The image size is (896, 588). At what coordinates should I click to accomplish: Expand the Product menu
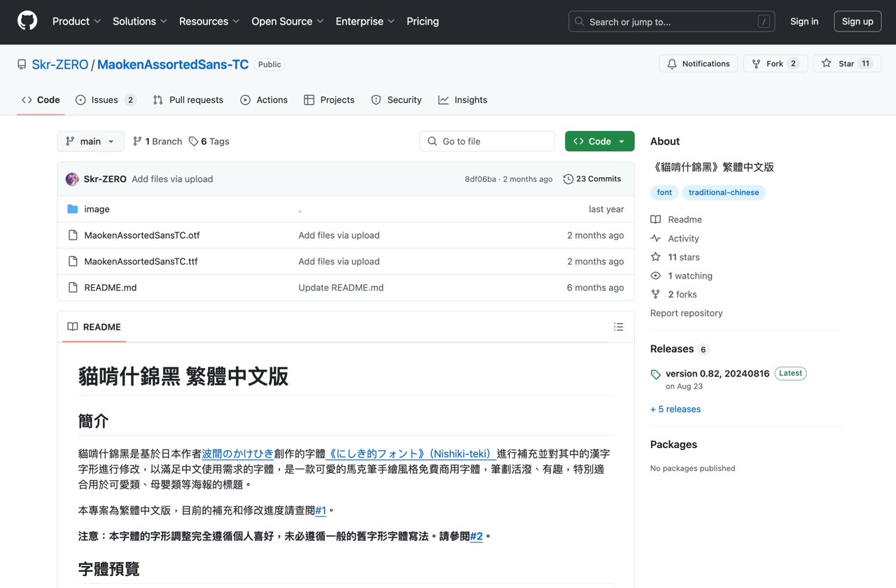(x=77, y=22)
